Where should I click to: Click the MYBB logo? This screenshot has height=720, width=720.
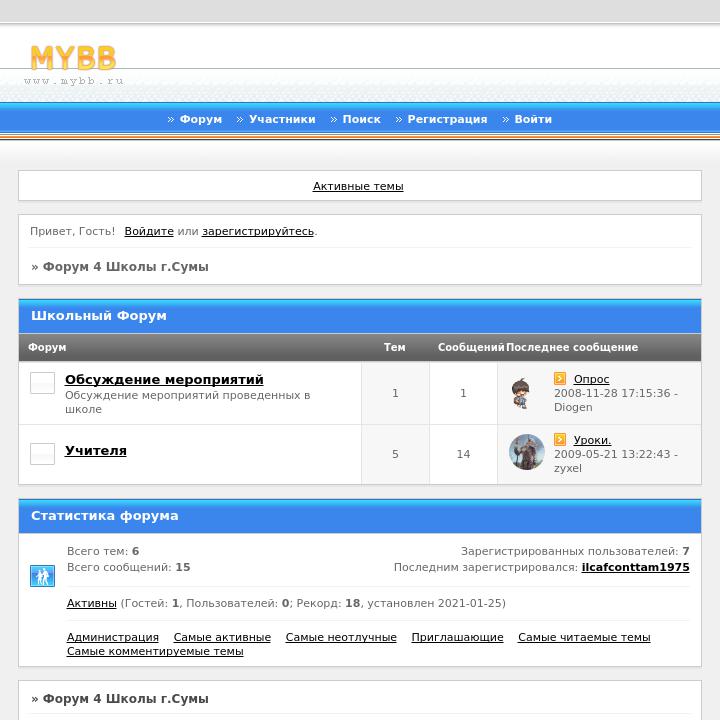pyautogui.click(x=73, y=58)
